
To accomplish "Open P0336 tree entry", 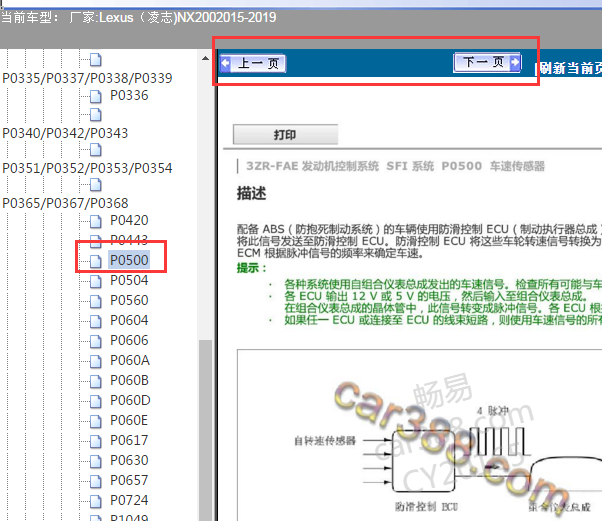I will 129,95.
